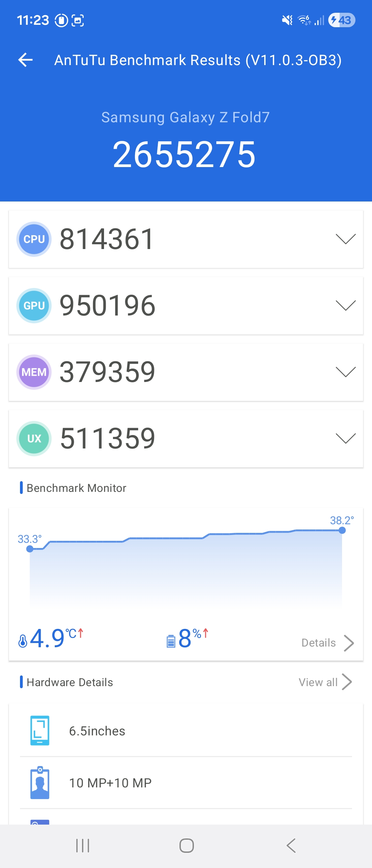This screenshot has width=372, height=868.
Task: Expand the GPU score 950196 row
Action: coord(345,306)
